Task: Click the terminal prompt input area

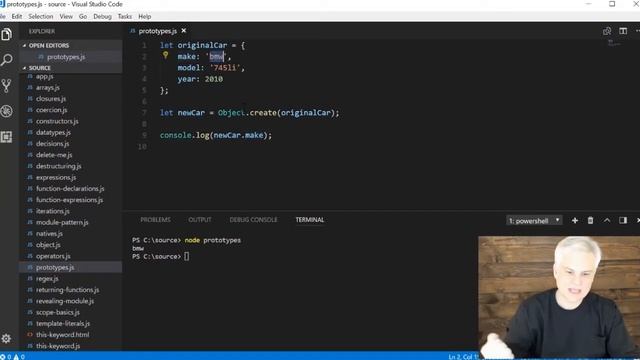Action: pos(187,256)
